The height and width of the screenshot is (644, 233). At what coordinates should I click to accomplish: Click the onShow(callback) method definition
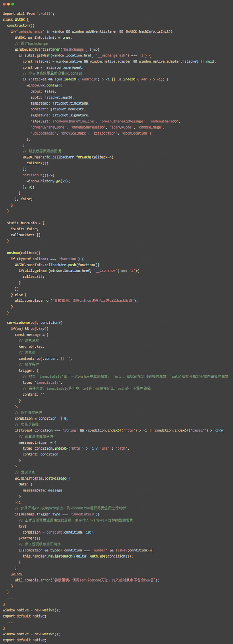24,253
